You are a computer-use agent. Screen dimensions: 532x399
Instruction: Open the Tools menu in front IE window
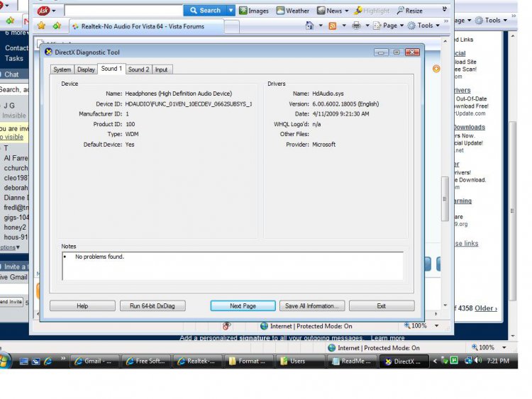[x=423, y=26]
